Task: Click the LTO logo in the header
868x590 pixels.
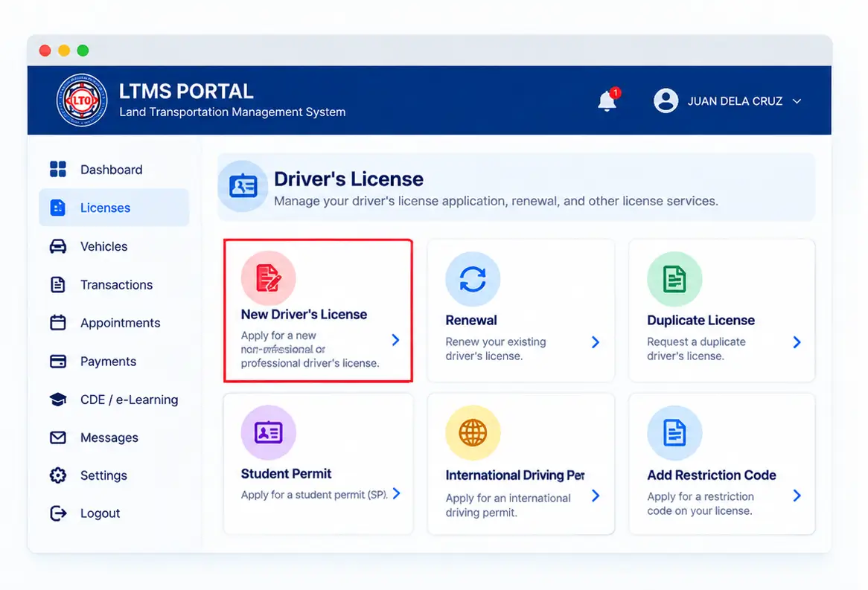Action: click(82, 100)
